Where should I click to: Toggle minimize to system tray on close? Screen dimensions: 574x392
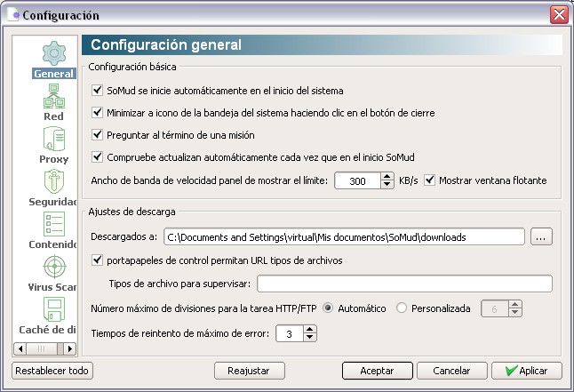(97, 113)
